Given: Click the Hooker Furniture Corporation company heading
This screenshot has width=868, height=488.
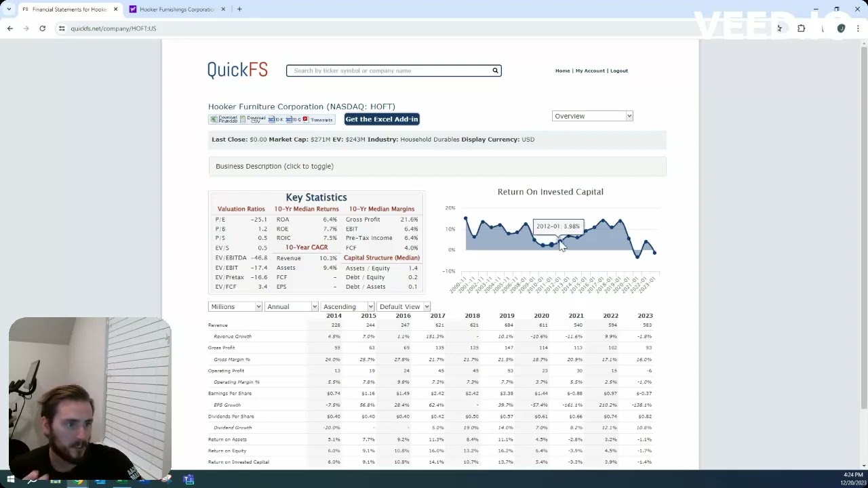Looking at the screenshot, I should (x=302, y=106).
